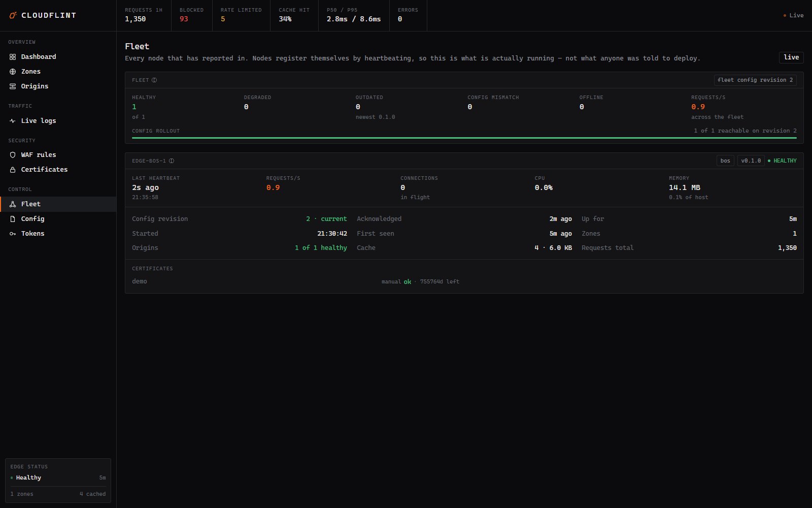The image size is (812, 508).
Task: Click "1 of 1 reachable on revision 2"
Action: coord(746,131)
